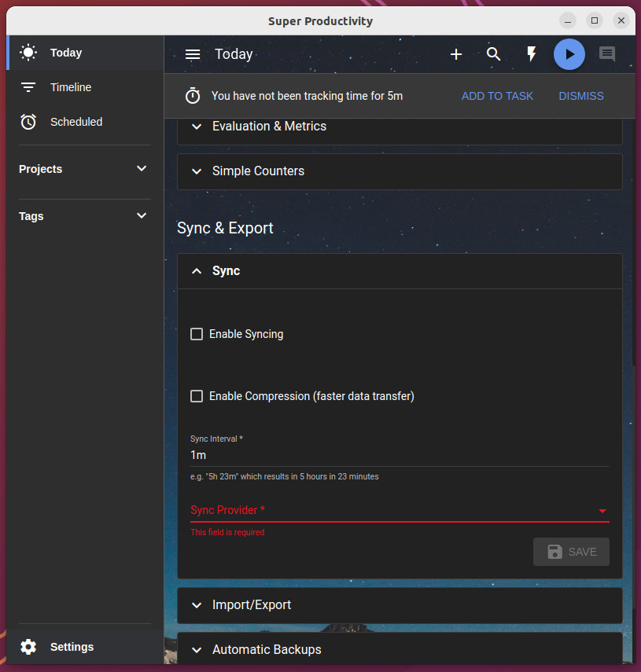This screenshot has height=672, width=641.
Task: Start tracking with the play button
Action: [x=569, y=54]
